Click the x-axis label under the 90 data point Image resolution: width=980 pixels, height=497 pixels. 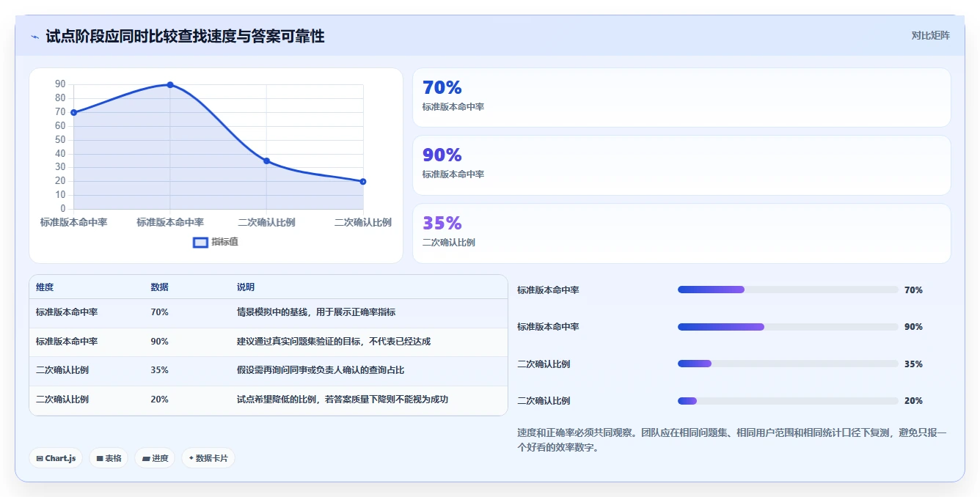tap(170, 222)
